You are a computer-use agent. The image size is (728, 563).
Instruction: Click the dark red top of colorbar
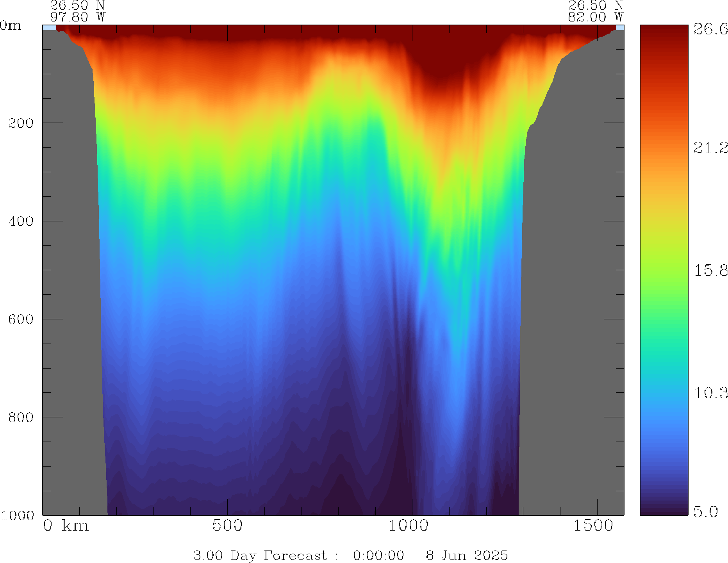[664, 31]
